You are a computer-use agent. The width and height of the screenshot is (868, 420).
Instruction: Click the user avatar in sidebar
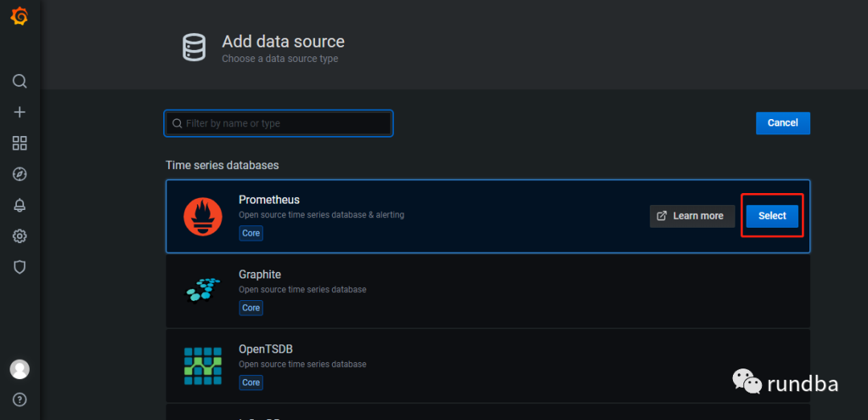(x=20, y=369)
